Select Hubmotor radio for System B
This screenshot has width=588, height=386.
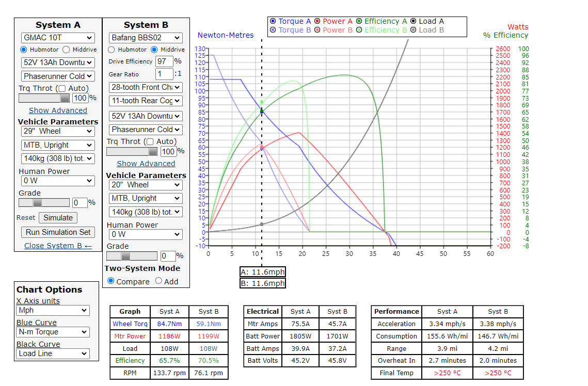pos(112,50)
